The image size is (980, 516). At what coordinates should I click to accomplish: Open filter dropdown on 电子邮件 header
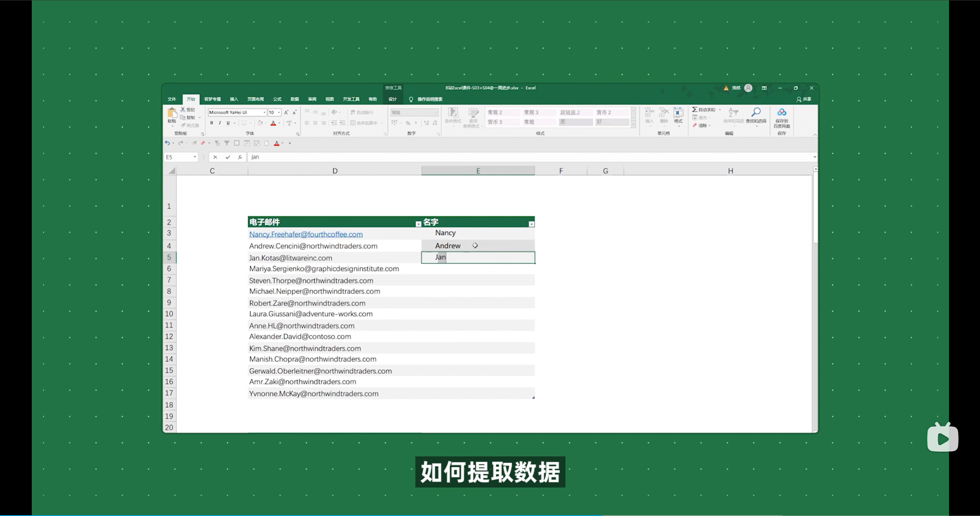[x=418, y=224]
